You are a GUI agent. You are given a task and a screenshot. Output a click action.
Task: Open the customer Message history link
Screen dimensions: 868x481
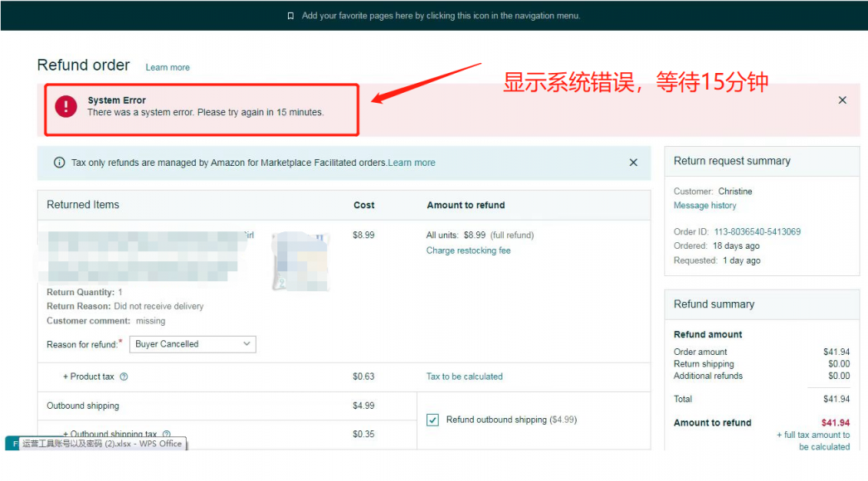[x=705, y=206]
